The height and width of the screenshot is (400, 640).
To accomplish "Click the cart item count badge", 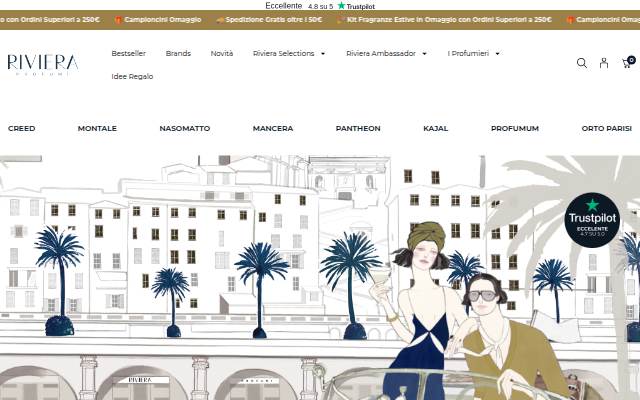I will 631,60.
